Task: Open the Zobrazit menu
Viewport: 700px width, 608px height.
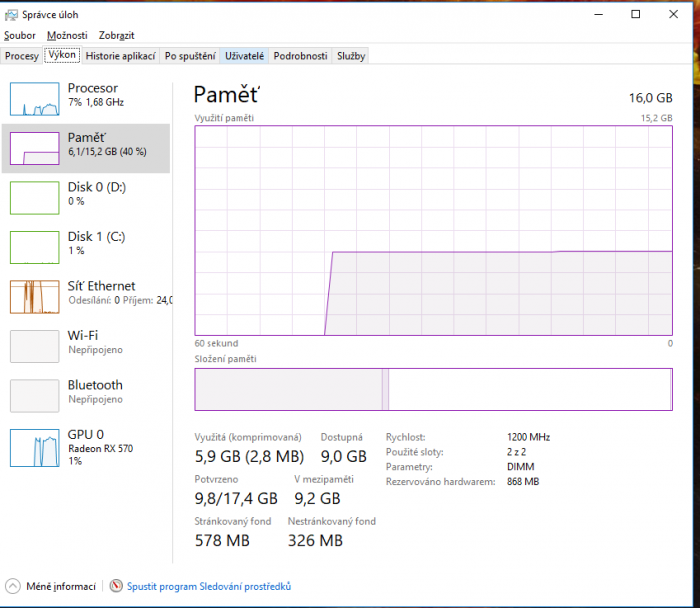Action: click(x=116, y=35)
